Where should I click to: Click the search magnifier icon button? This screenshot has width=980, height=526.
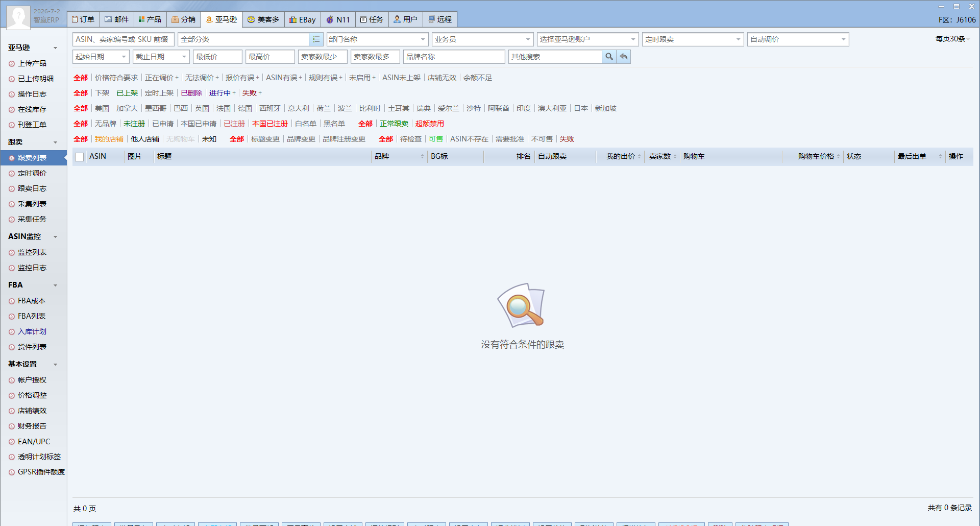coord(609,57)
